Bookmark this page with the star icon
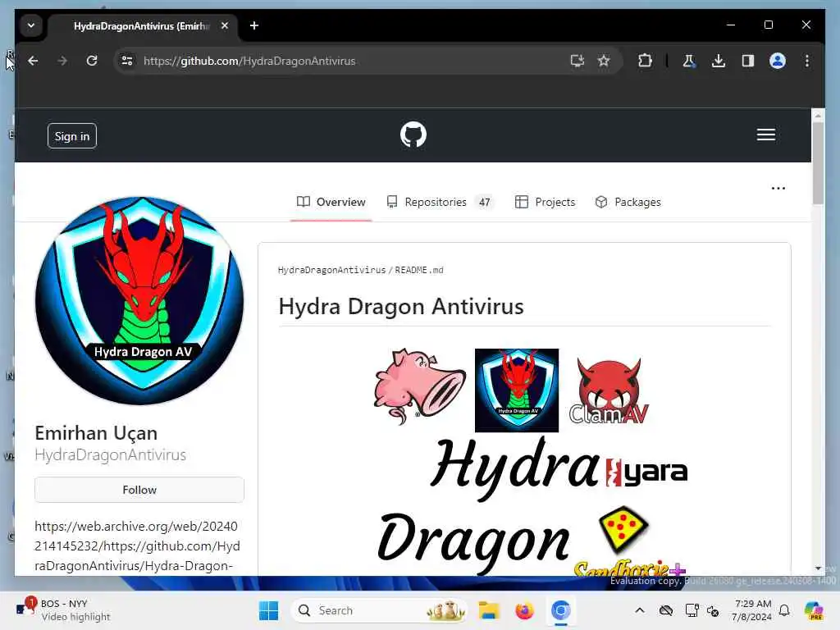The width and height of the screenshot is (840, 630). [x=604, y=61]
